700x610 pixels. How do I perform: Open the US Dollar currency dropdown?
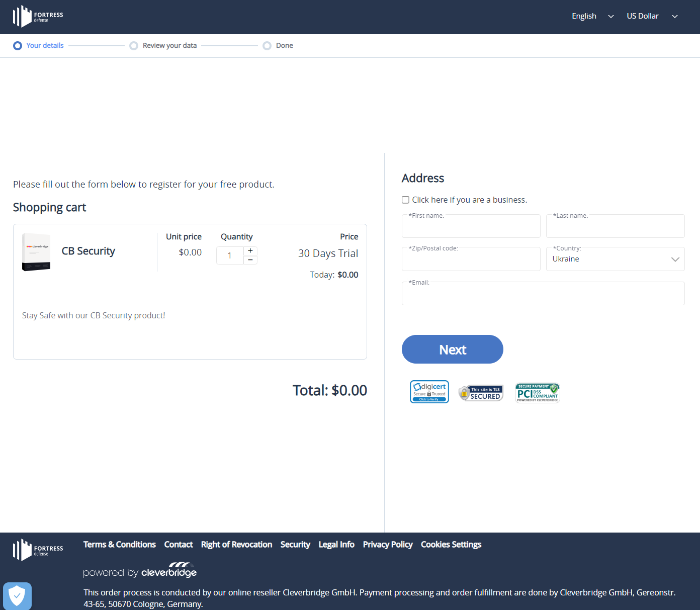[652, 16]
